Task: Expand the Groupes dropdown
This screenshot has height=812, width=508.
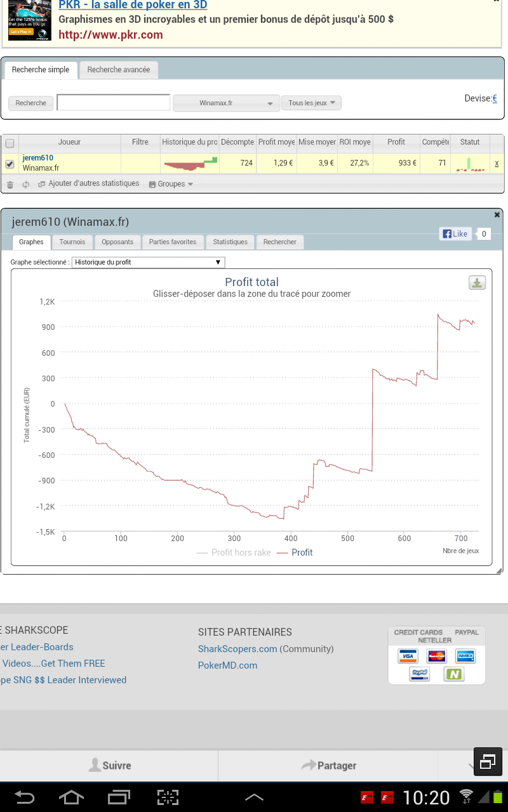Action: coord(171,184)
